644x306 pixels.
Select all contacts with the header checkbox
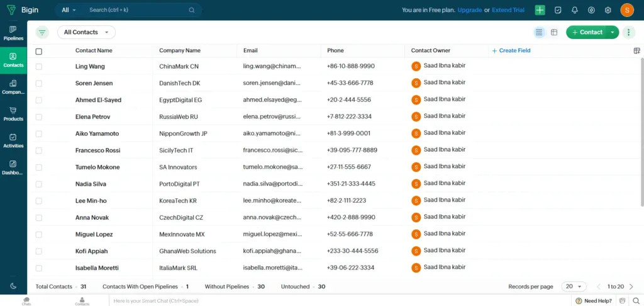(x=38, y=52)
